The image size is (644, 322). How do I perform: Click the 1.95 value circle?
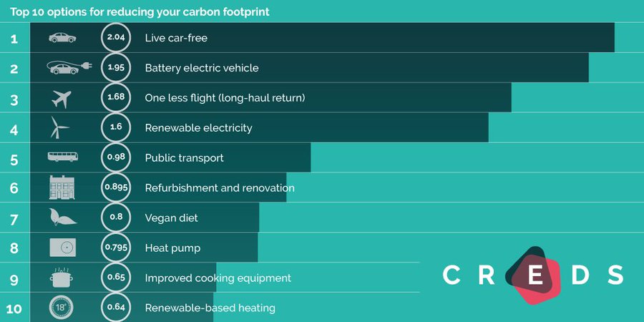[115, 67]
